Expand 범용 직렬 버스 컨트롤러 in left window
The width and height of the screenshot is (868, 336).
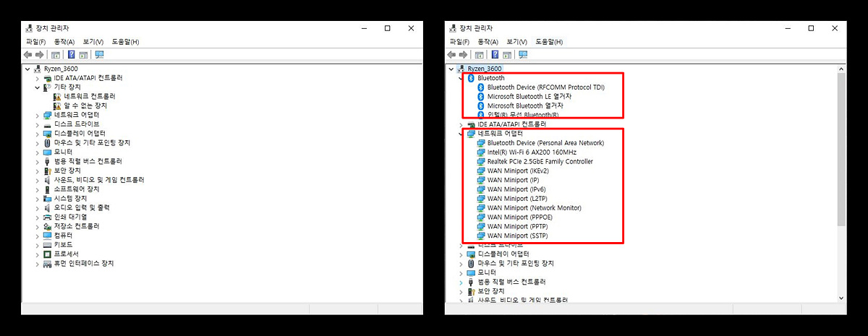click(38, 161)
